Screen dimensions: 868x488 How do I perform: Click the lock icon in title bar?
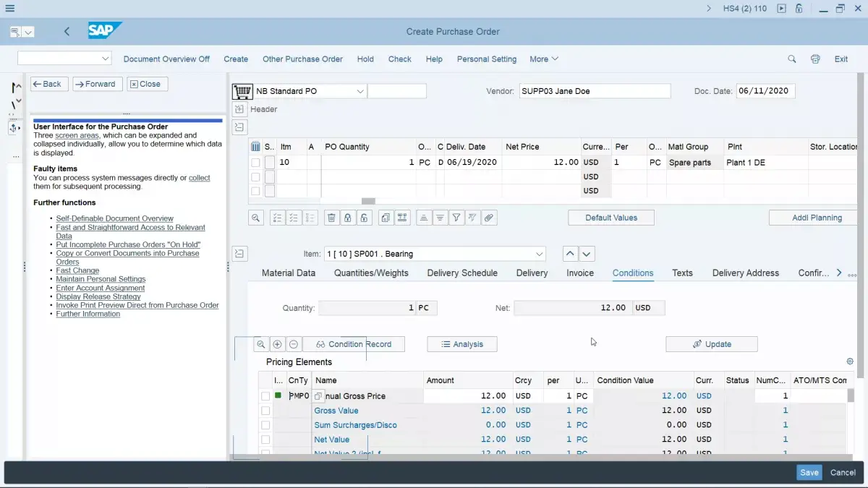799,9
